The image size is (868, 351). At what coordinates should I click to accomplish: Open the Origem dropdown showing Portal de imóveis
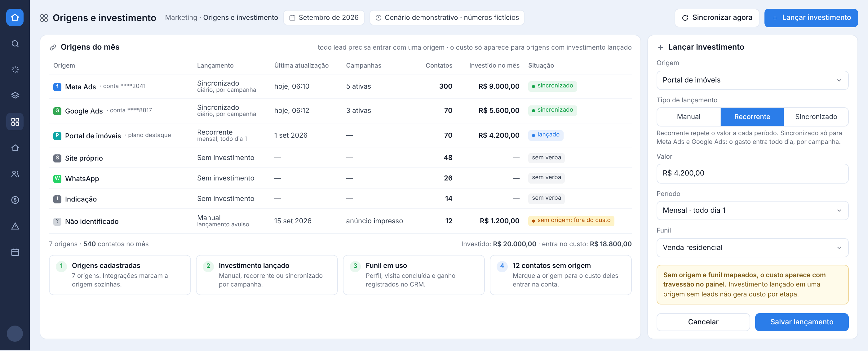click(x=752, y=80)
